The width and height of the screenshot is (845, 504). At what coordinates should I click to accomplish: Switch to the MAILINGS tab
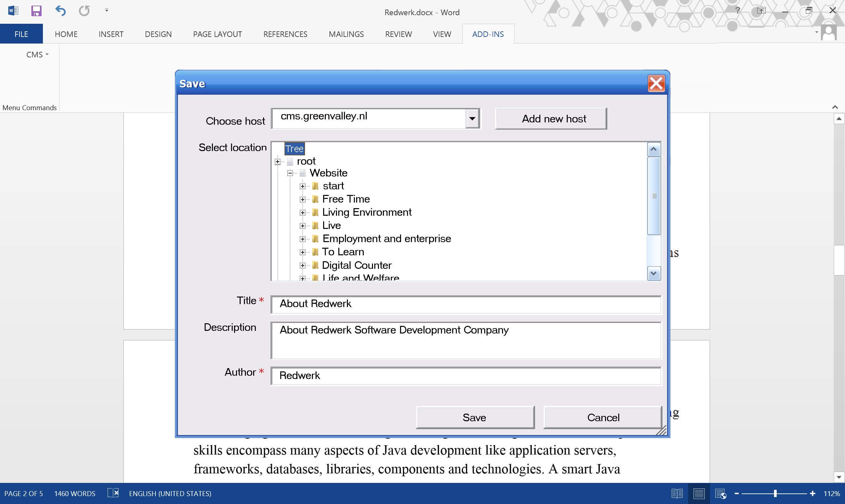pos(346,34)
